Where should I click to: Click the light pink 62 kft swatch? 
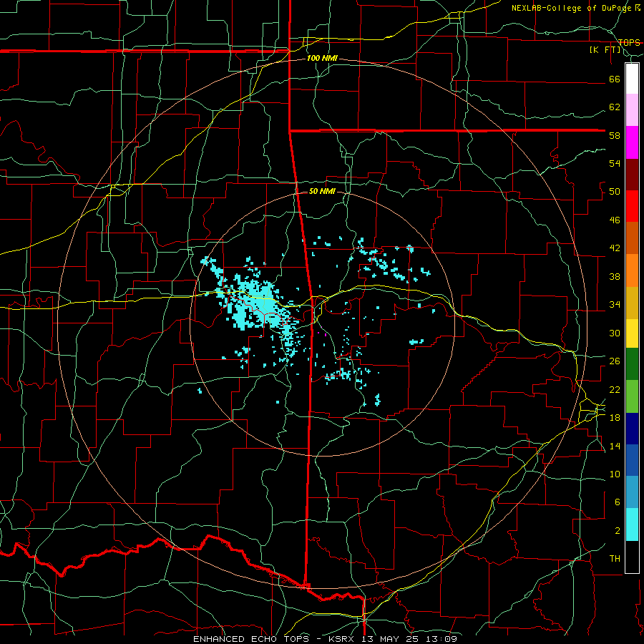(x=632, y=110)
